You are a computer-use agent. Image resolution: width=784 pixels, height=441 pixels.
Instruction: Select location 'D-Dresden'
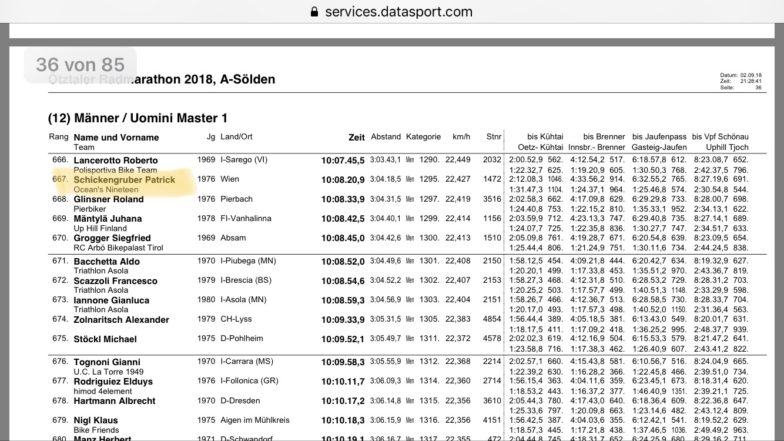click(x=240, y=400)
